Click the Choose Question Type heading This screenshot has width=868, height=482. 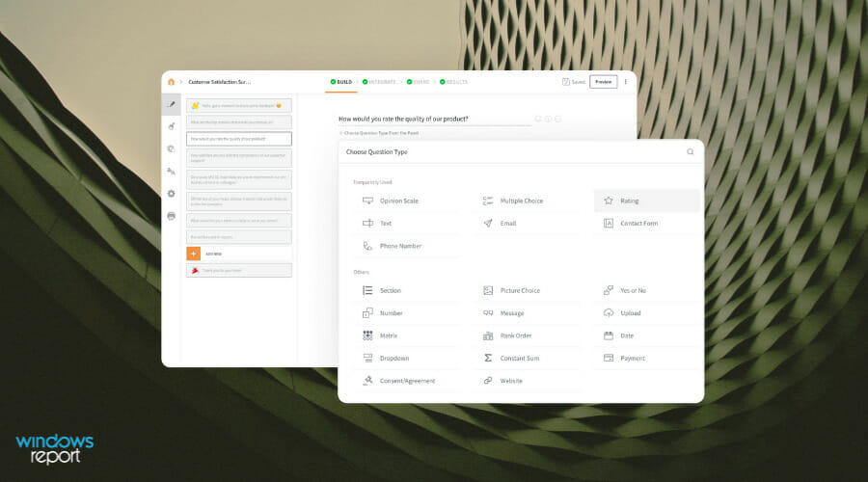(x=376, y=151)
